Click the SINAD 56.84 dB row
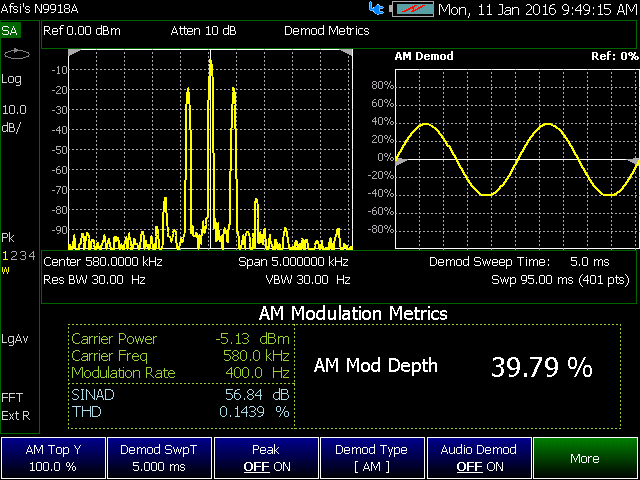The image size is (640, 480). [x=180, y=395]
